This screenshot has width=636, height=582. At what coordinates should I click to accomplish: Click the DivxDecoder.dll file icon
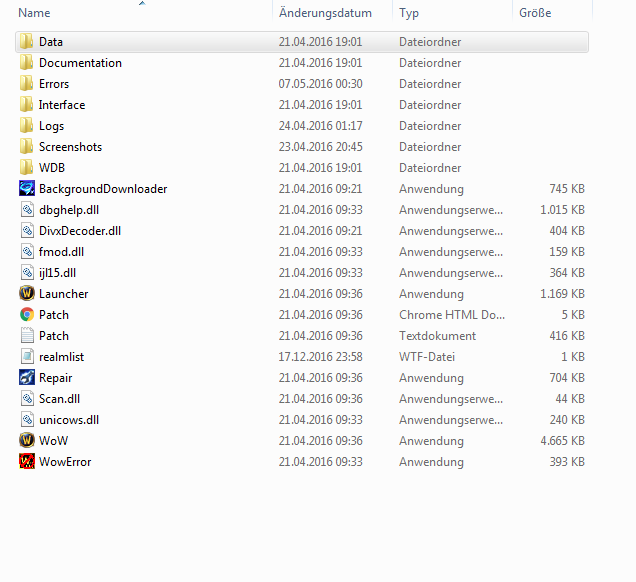27,231
